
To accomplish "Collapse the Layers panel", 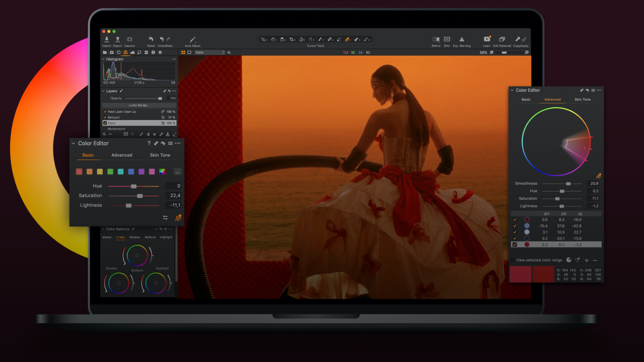I will tap(103, 91).
